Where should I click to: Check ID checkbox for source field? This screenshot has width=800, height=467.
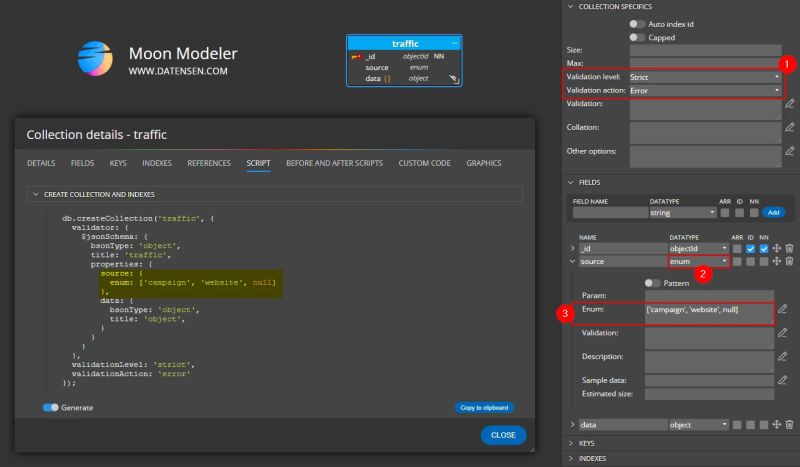point(750,261)
